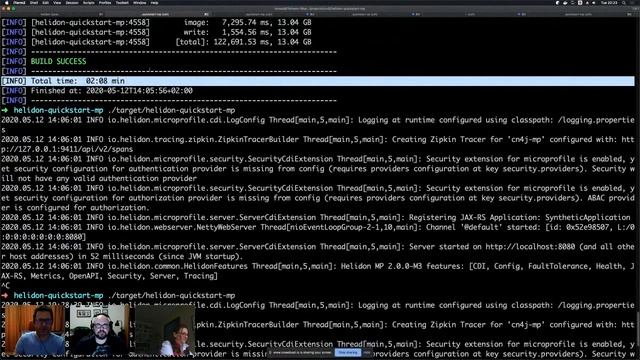Viewport: 640px width, 360px height.
Task: Click the Stop sharing button
Action: pos(348,352)
